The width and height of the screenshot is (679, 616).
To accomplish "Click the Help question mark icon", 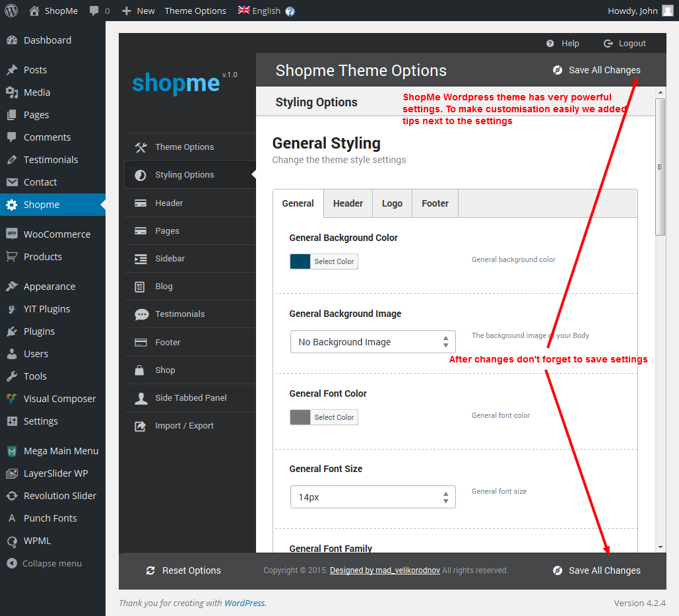I will [550, 44].
